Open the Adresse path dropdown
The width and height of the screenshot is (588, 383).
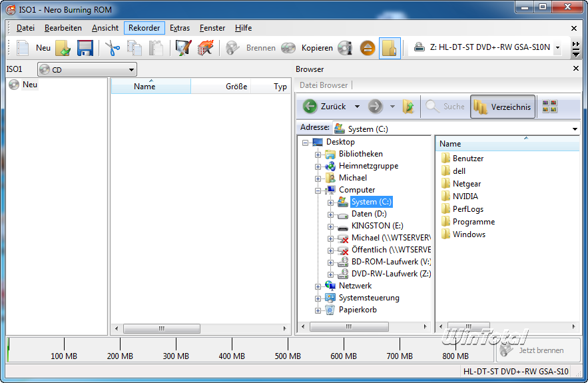coord(575,129)
